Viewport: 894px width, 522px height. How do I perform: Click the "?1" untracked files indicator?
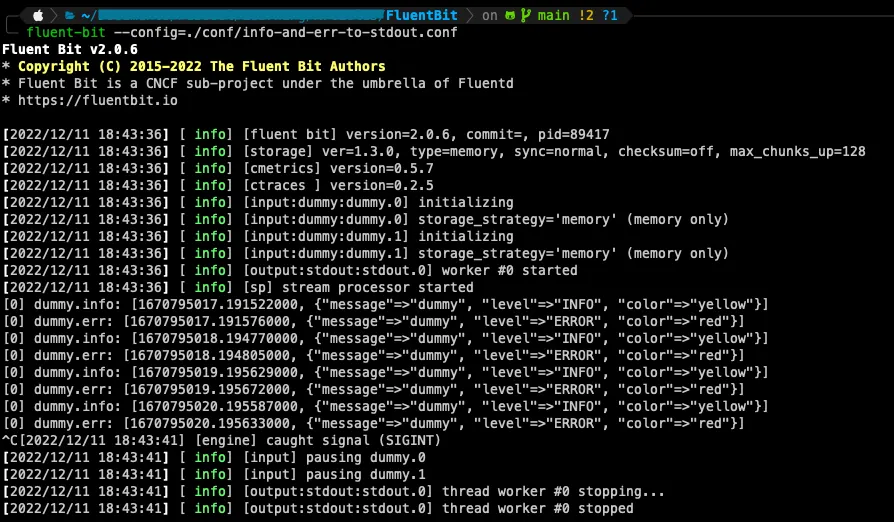(x=610, y=15)
